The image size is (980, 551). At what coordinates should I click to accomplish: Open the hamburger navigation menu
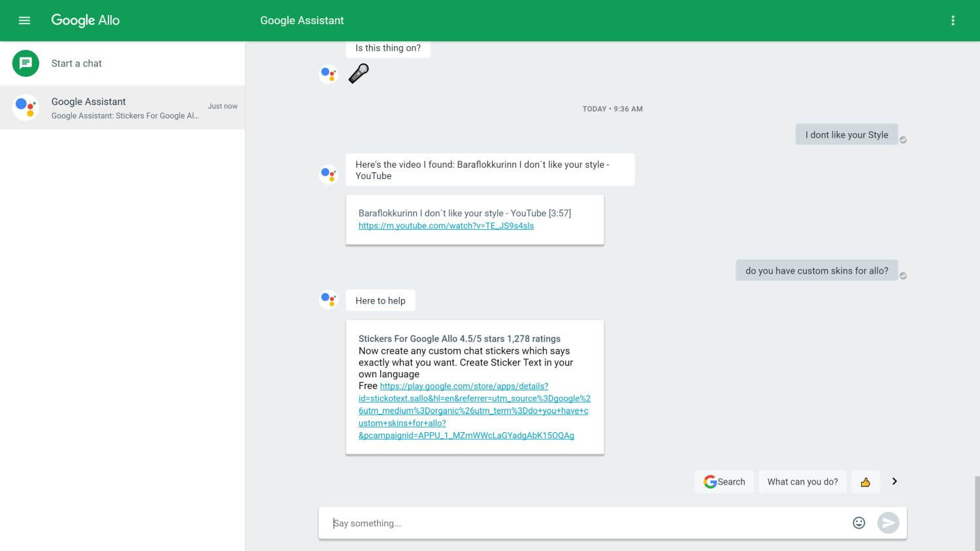24,20
